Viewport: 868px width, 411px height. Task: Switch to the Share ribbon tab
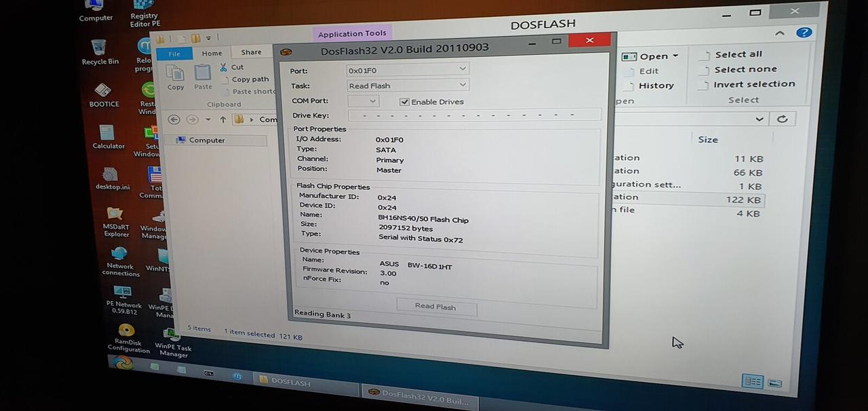(x=251, y=52)
